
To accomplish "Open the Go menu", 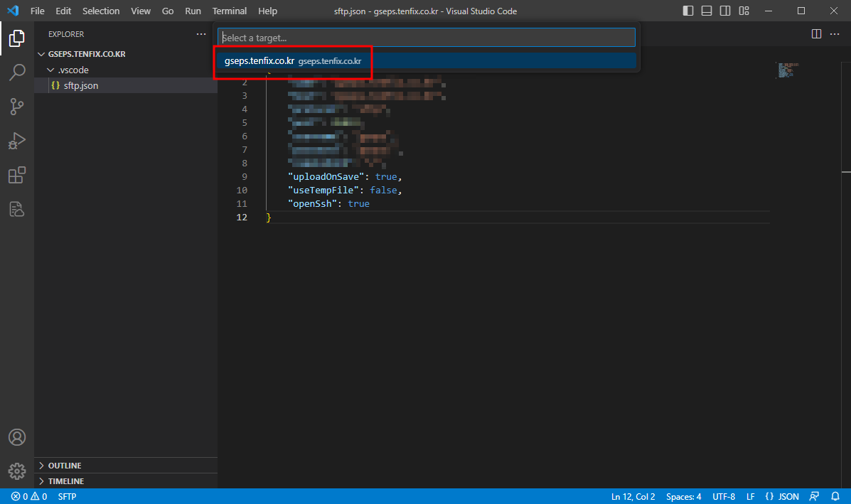I will [x=168, y=11].
